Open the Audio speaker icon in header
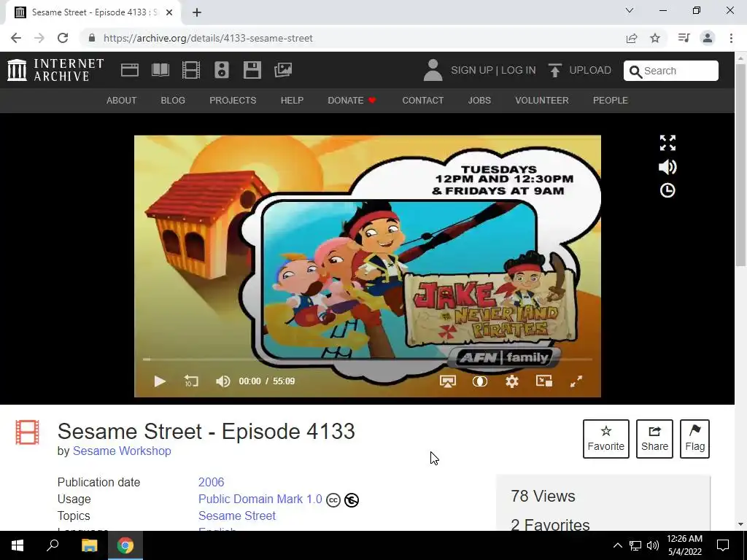 point(222,70)
